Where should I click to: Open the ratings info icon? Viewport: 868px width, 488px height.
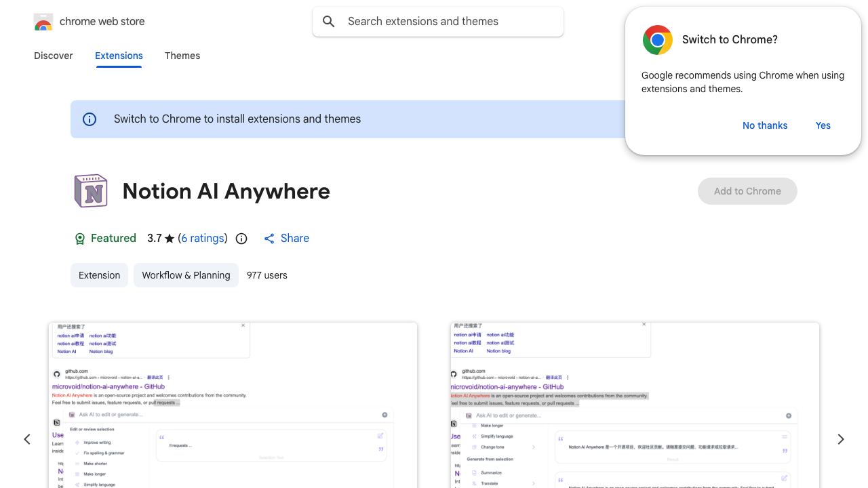click(x=241, y=239)
